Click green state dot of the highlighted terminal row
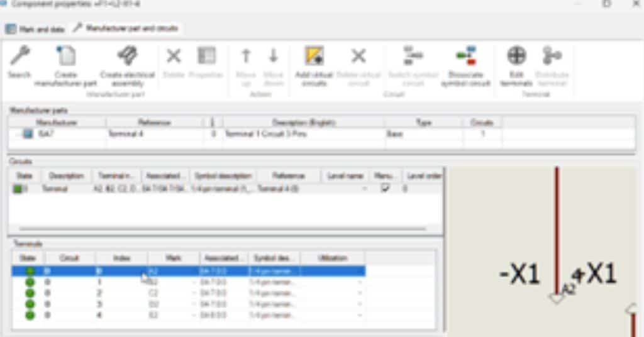The width and height of the screenshot is (644, 337). click(30, 271)
